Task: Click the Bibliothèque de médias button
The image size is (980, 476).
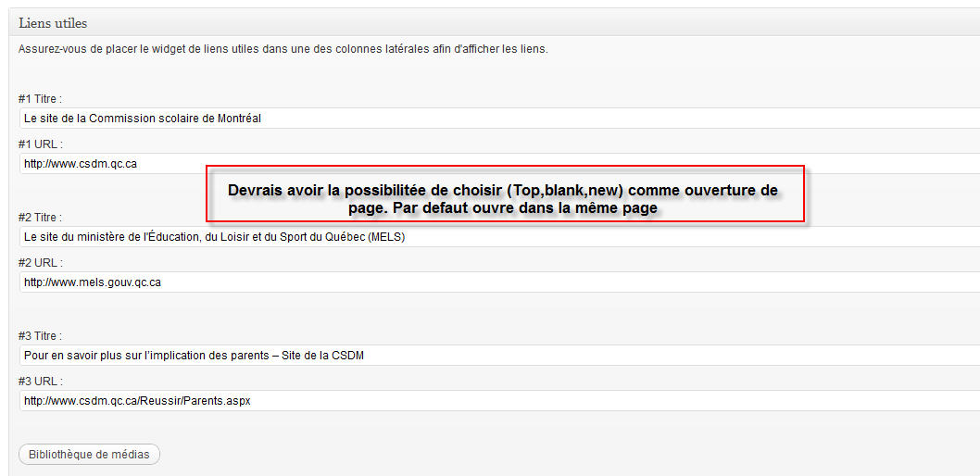Action: [89, 455]
